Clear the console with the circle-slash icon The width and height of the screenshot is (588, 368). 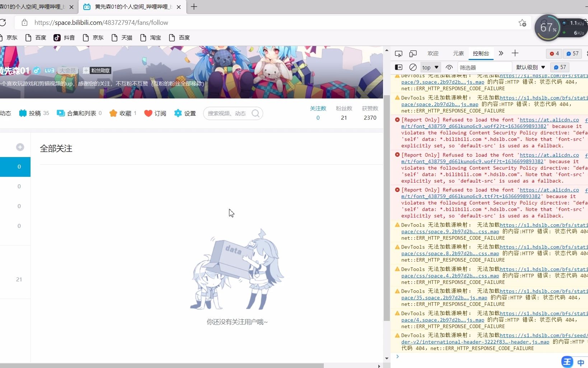coord(413,67)
